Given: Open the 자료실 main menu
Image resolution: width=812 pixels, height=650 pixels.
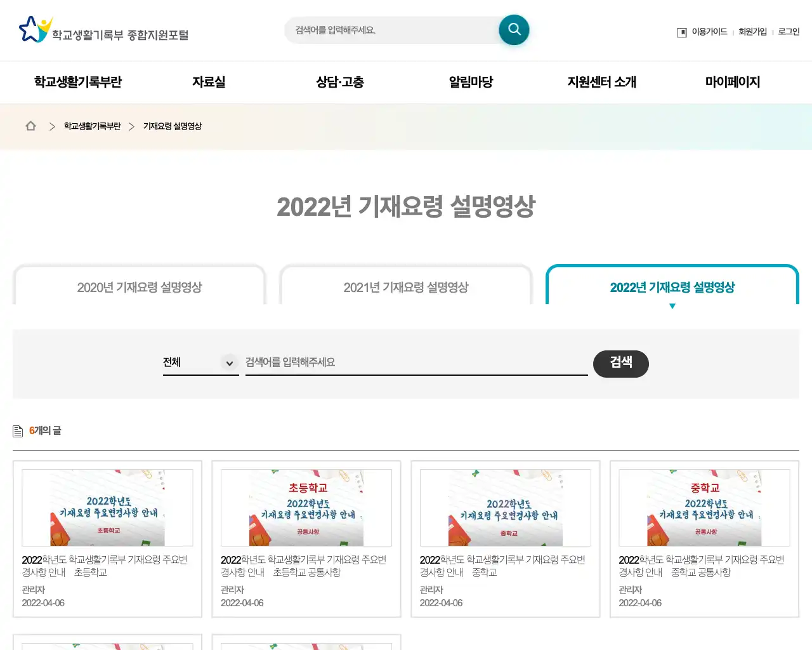Looking at the screenshot, I should (209, 82).
